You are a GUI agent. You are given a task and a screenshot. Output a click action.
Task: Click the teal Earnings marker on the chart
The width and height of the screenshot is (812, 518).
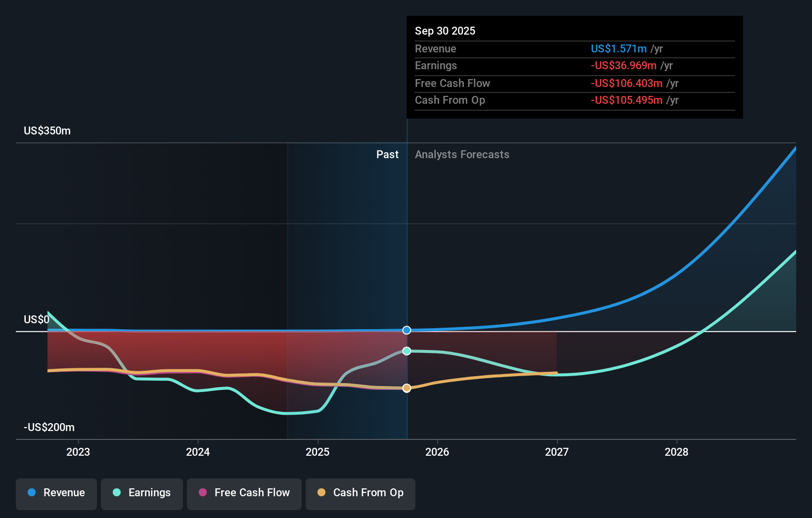406,351
